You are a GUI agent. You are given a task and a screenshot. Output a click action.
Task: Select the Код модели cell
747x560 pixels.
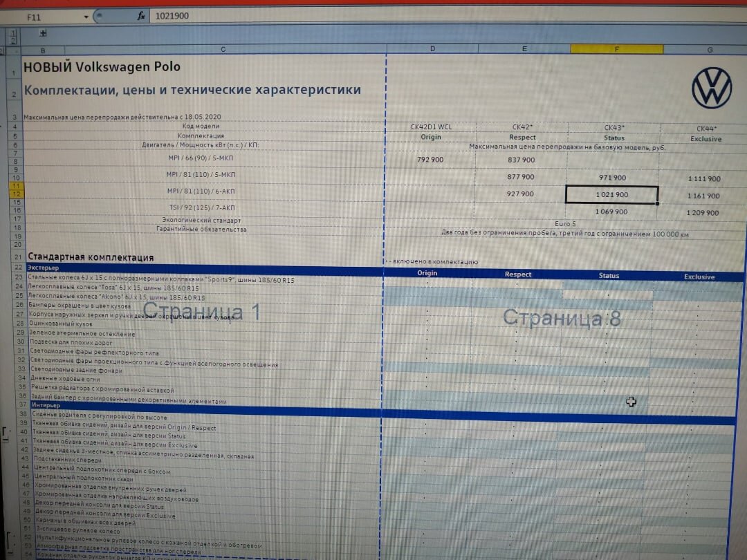pos(201,127)
